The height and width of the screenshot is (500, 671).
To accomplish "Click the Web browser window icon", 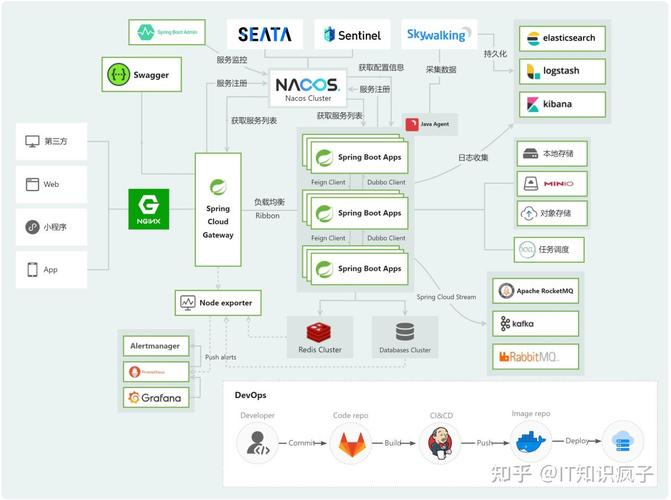I will pyautogui.click(x=32, y=184).
